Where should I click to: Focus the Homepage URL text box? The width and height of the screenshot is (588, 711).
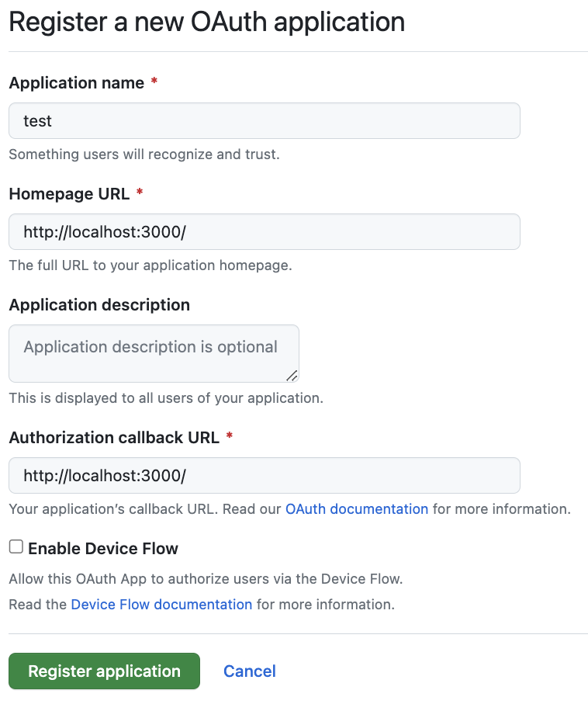(x=264, y=232)
